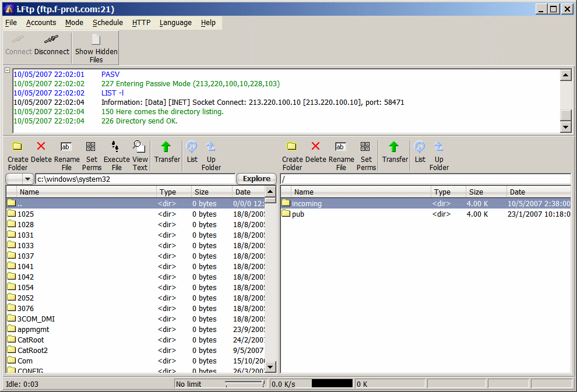Sort local files by Name column header
The width and height of the screenshot is (577, 392).
(29, 192)
